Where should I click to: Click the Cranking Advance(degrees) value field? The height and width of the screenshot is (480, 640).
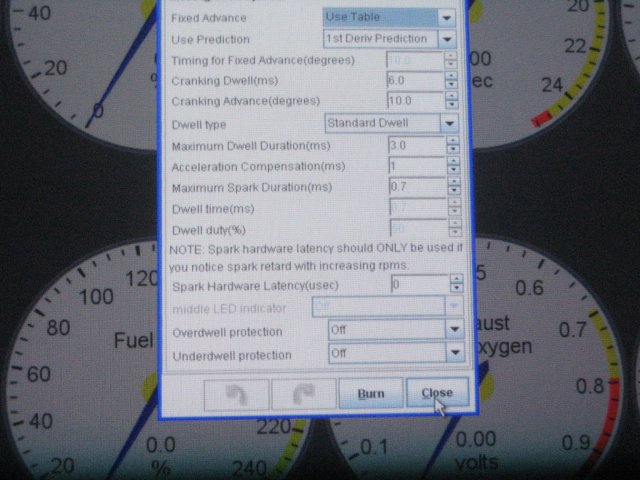pyautogui.click(x=414, y=101)
